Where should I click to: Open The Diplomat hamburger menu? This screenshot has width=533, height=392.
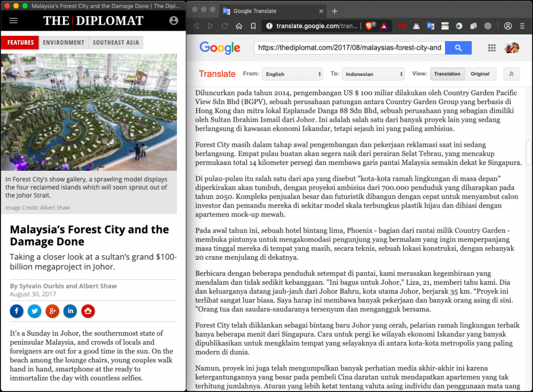[x=13, y=21]
